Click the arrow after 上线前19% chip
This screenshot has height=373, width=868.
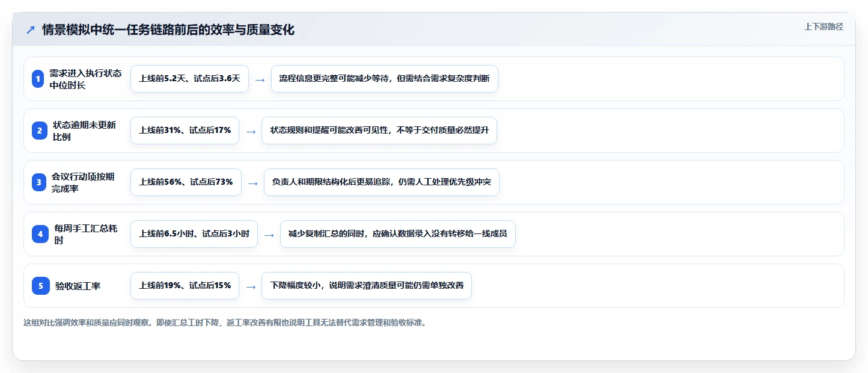[250, 286]
